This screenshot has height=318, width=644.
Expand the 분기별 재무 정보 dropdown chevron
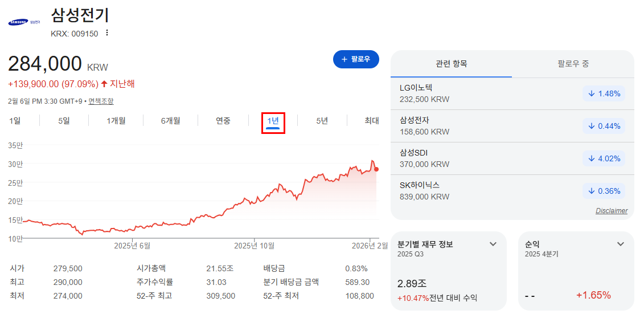tap(493, 244)
